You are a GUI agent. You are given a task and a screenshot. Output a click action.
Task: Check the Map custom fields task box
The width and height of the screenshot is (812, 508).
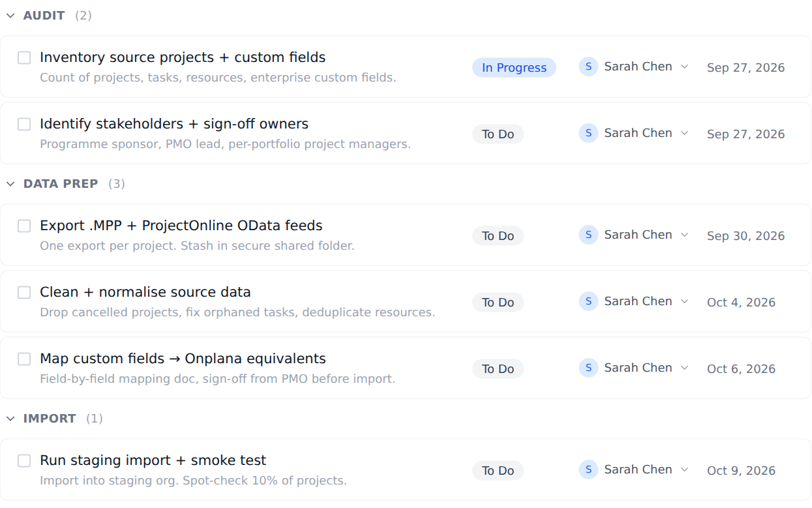(x=24, y=359)
